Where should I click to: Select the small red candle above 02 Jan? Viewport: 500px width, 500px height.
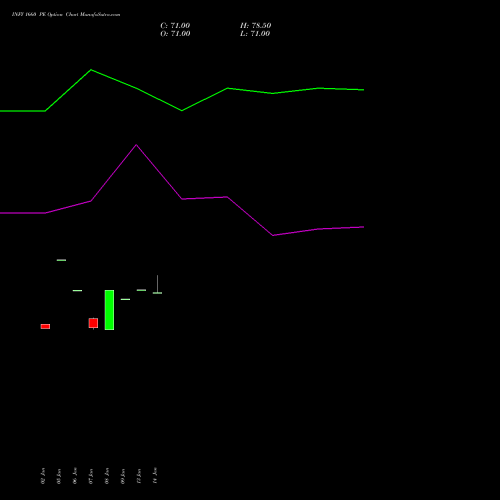pyautogui.click(x=45, y=326)
